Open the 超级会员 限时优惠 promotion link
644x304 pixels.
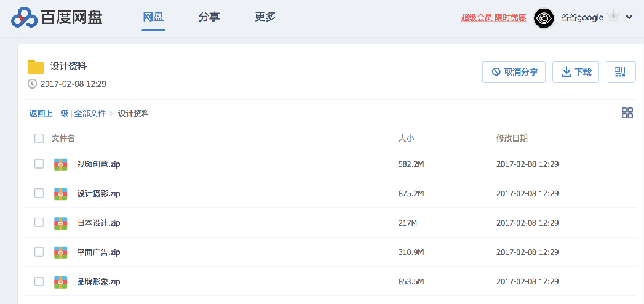click(x=493, y=18)
